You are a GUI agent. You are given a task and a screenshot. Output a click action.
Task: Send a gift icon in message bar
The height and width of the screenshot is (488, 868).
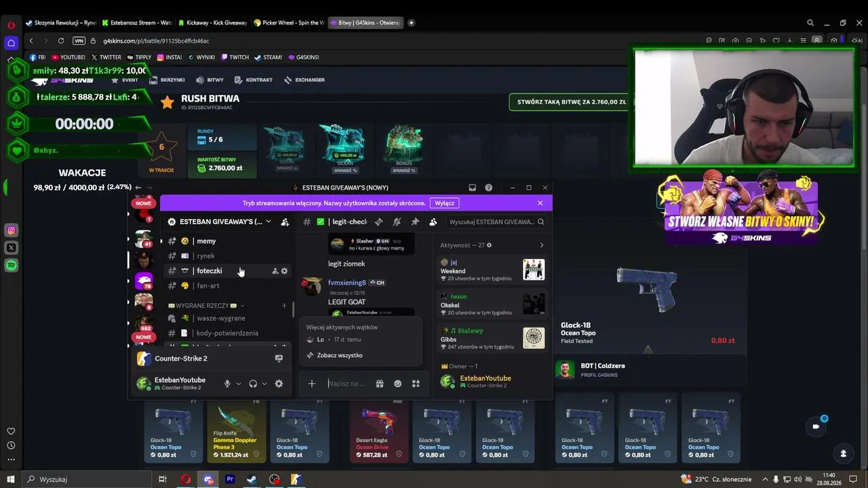click(x=380, y=384)
